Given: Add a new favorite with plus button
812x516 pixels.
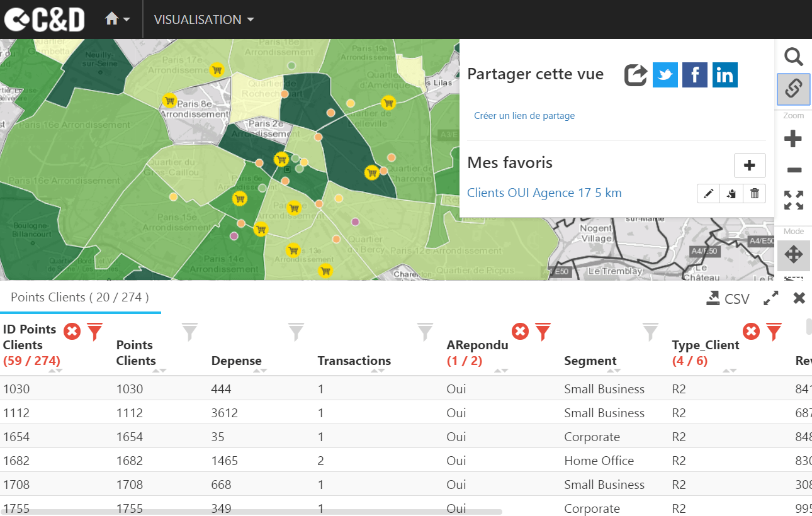Looking at the screenshot, I should 750,165.
